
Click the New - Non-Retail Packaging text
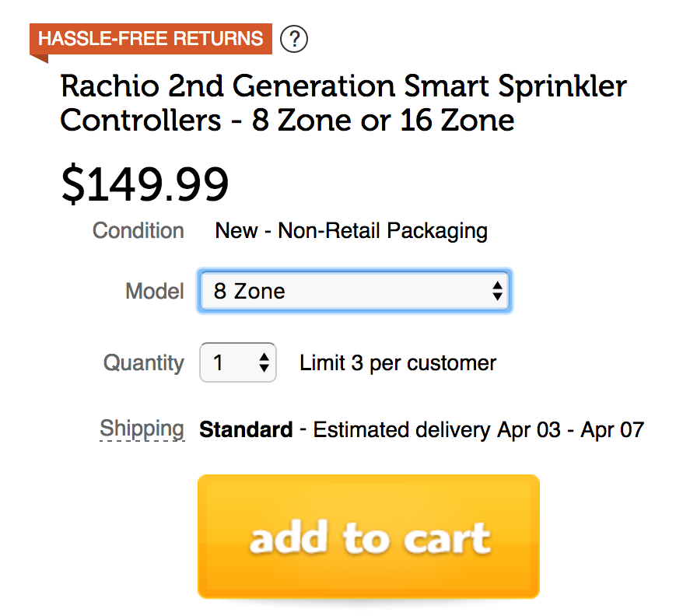coord(351,231)
